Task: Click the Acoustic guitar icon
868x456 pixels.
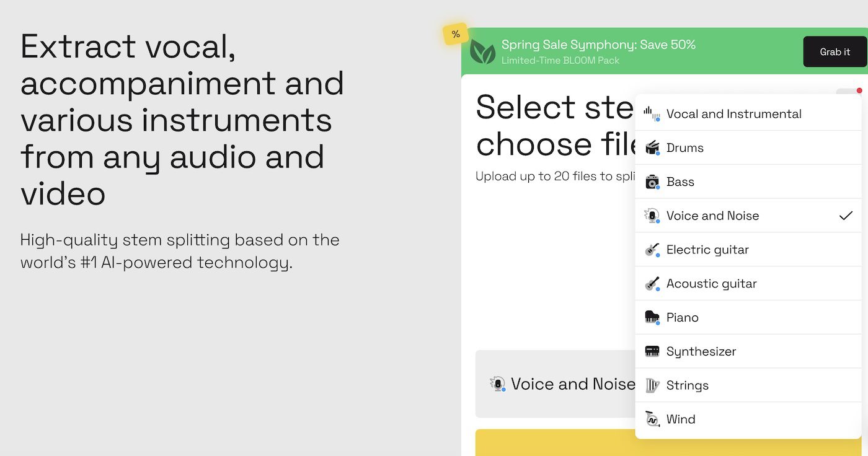Action: pos(651,283)
